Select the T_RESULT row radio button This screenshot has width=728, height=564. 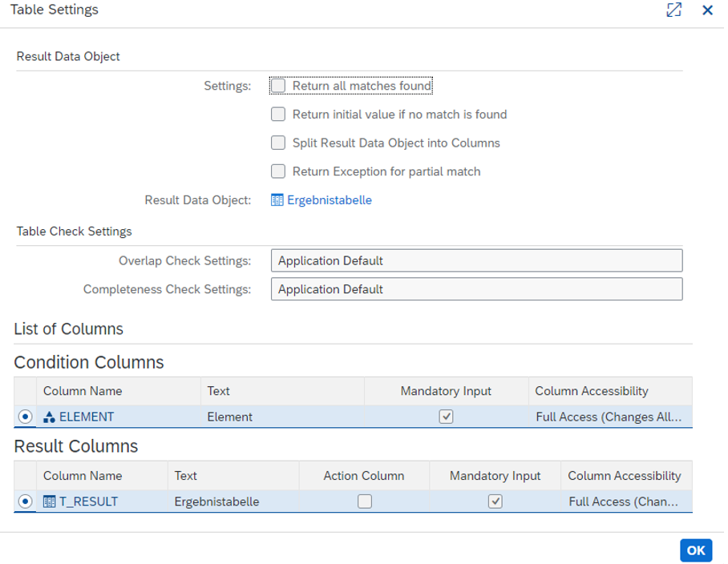coord(25,502)
